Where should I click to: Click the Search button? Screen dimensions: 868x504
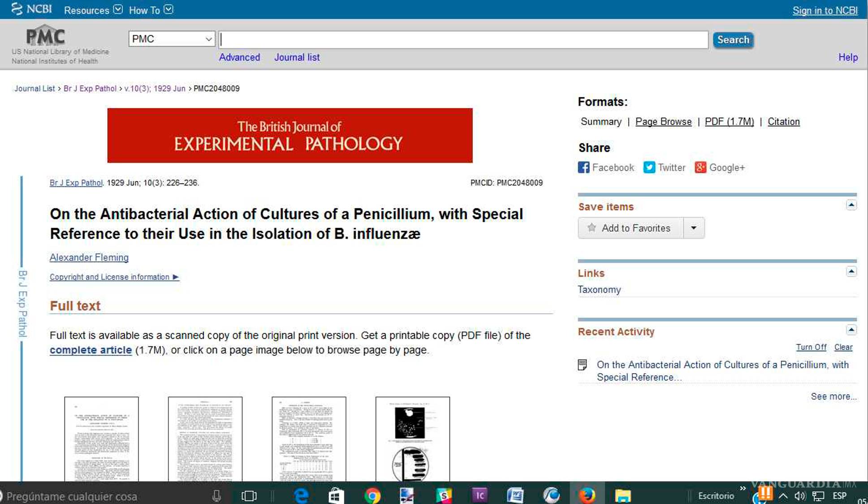(x=733, y=40)
